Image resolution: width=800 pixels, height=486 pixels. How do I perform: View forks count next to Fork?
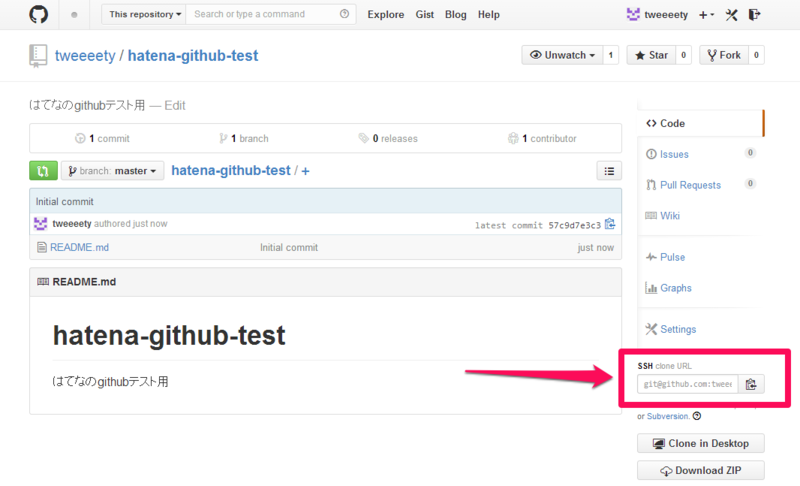click(757, 55)
